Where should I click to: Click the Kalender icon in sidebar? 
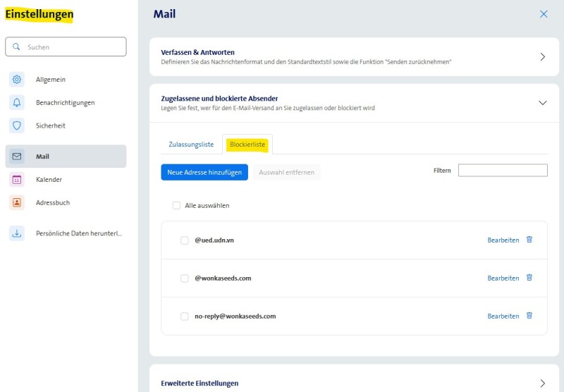(17, 180)
